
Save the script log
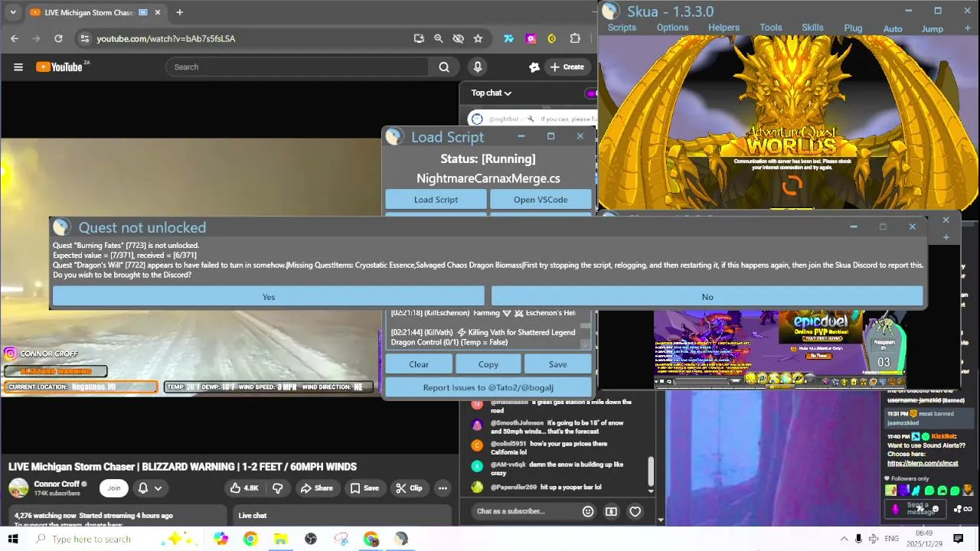tap(558, 364)
